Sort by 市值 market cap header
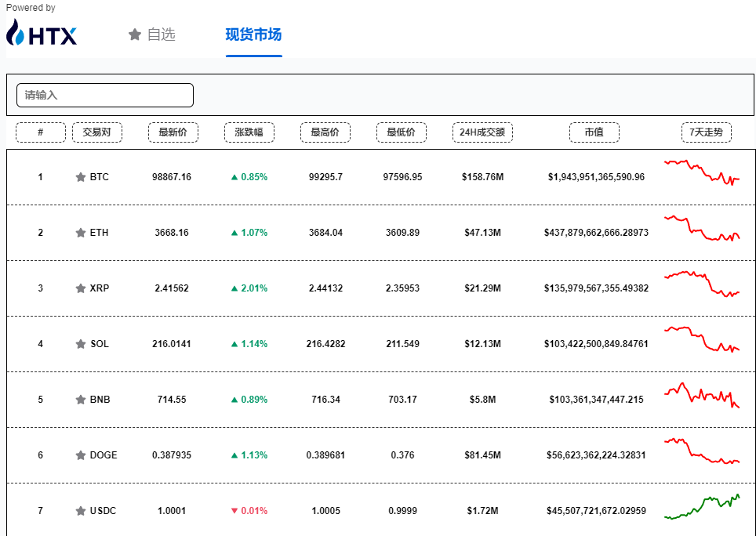Viewport: 756px width, 536px height. 594,132
